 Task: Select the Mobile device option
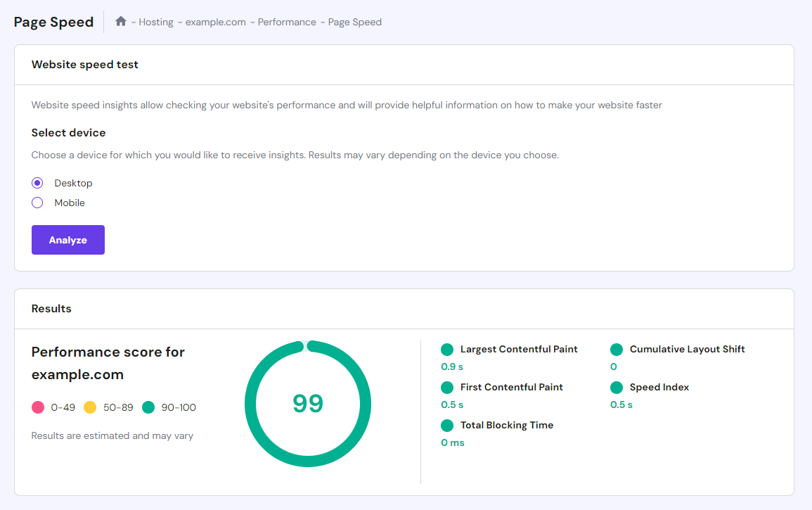click(37, 203)
